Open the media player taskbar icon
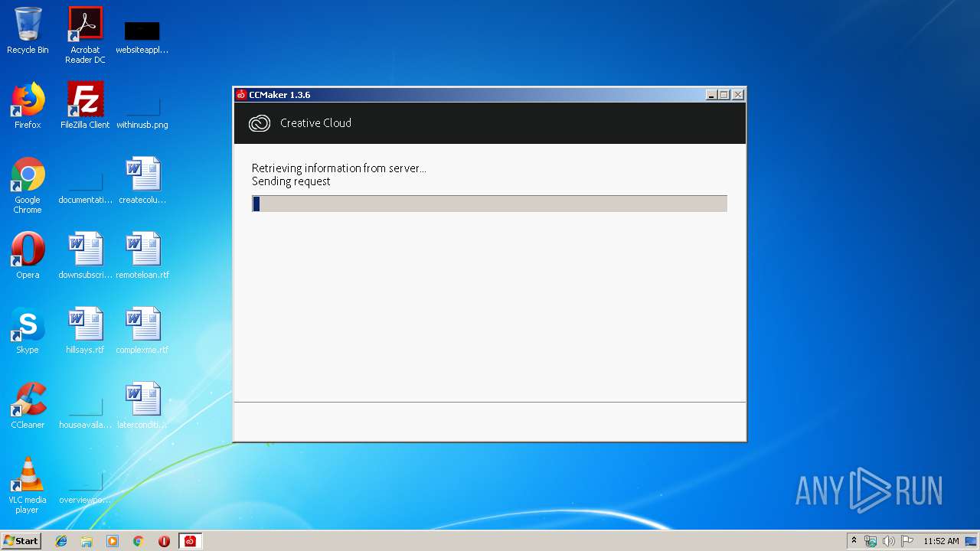Viewport: 980px width, 551px height. click(113, 541)
